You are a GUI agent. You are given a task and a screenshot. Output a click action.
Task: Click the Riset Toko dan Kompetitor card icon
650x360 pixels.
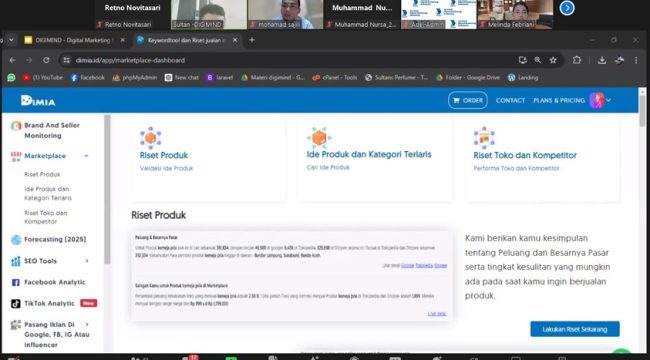click(x=484, y=138)
